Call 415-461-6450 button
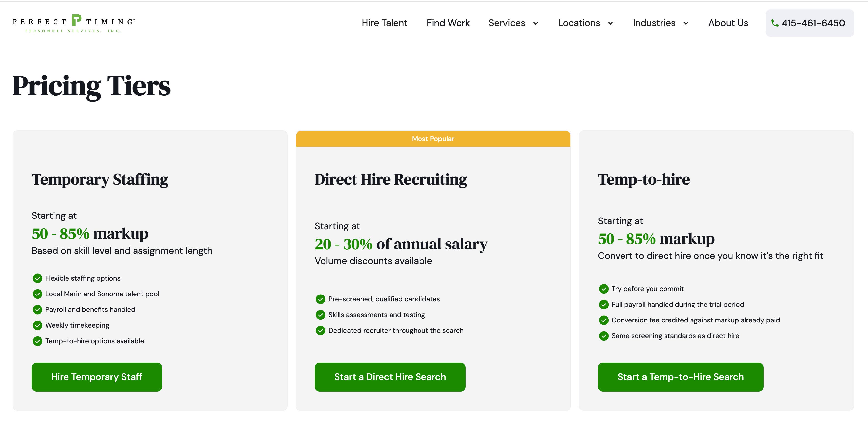 point(810,23)
